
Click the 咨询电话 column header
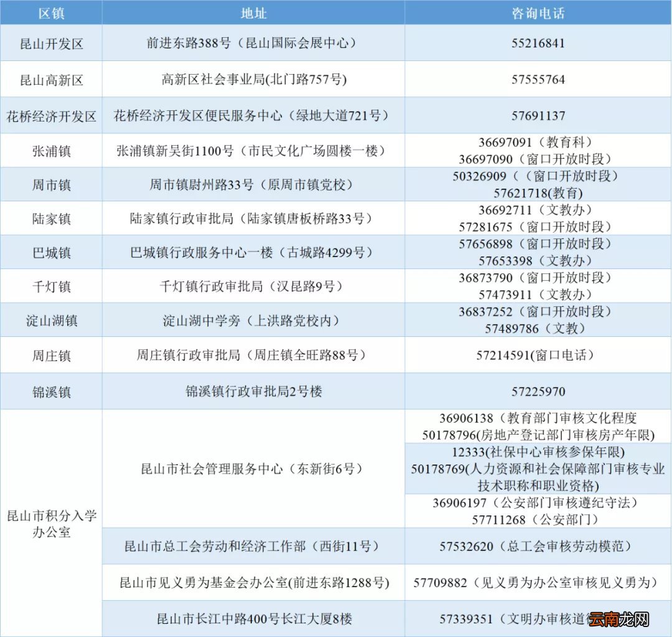pyautogui.click(x=538, y=13)
